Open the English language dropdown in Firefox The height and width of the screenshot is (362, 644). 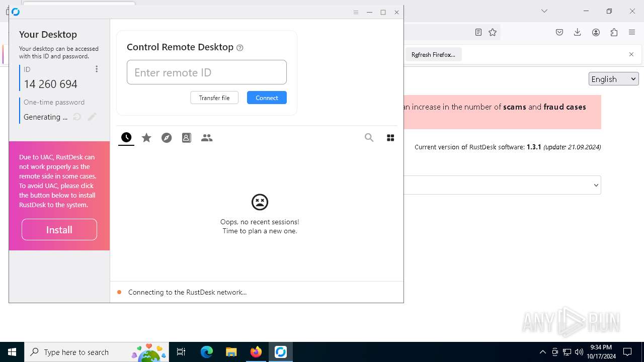tap(614, 79)
